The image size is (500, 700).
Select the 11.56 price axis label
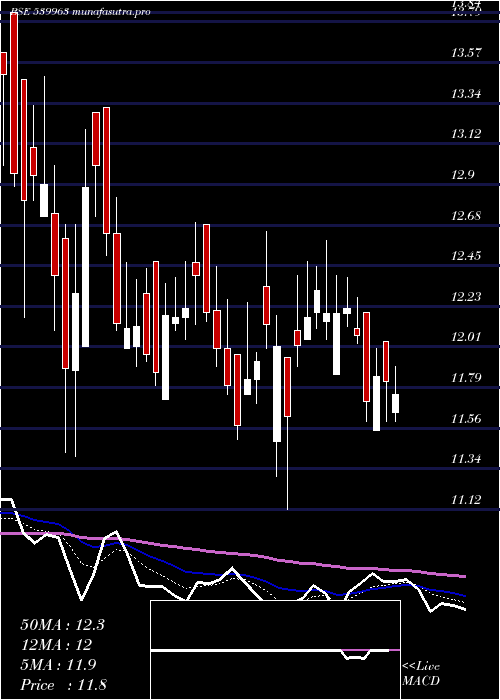coord(467,418)
